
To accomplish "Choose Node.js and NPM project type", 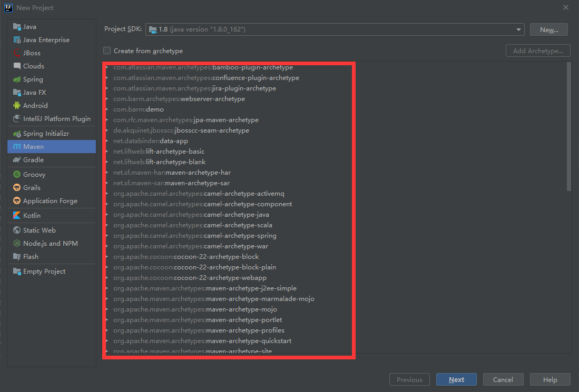I will [52, 244].
